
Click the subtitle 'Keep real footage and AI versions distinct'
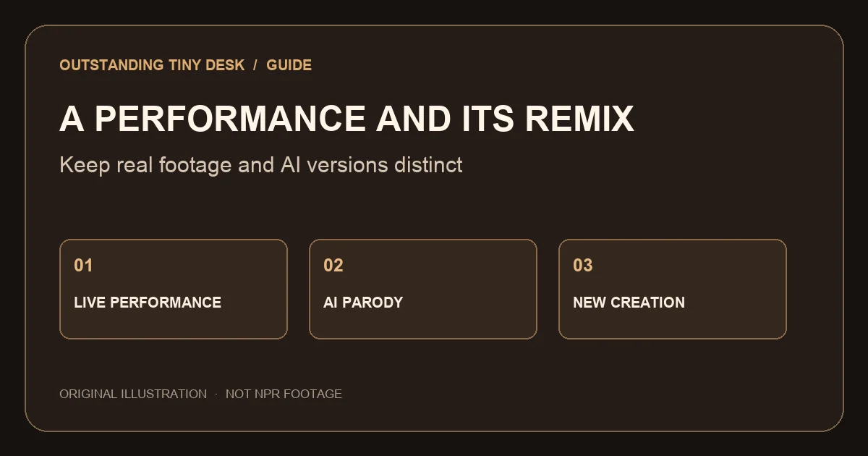coord(260,165)
